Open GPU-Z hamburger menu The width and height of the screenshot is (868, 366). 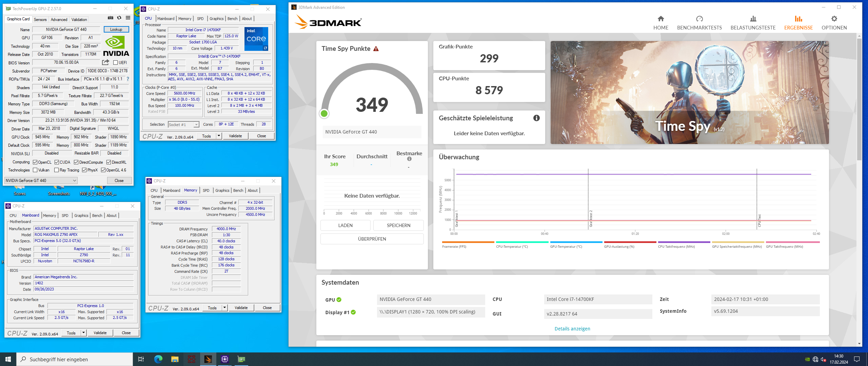pyautogui.click(x=128, y=18)
